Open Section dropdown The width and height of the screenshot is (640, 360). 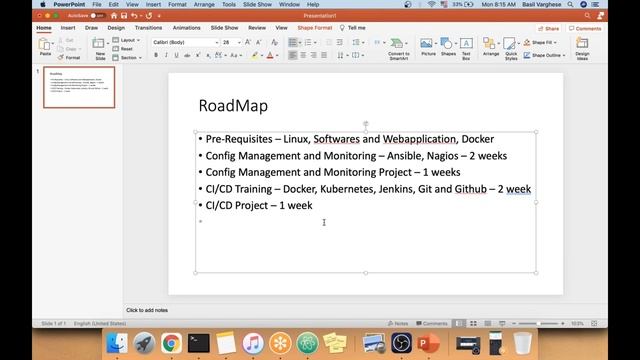[x=127, y=58]
